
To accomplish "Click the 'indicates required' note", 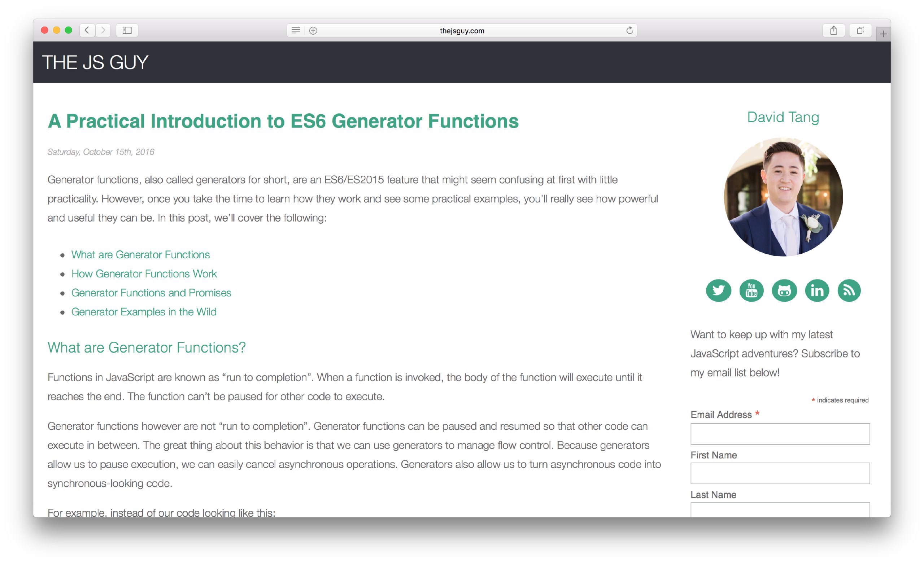I will pos(840,400).
